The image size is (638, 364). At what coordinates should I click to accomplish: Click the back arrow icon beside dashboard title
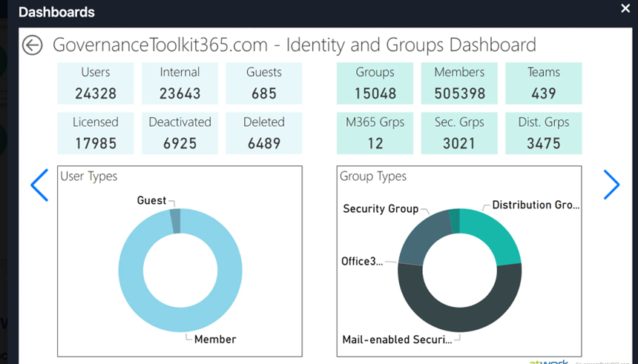click(x=32, y=44)
